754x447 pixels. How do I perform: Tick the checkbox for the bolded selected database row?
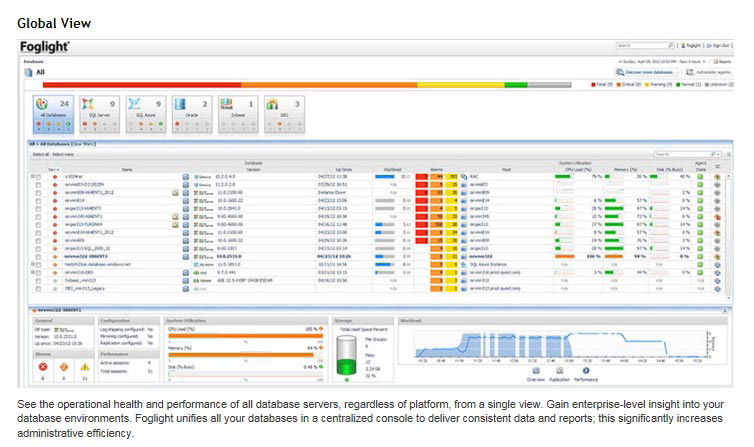38,257
